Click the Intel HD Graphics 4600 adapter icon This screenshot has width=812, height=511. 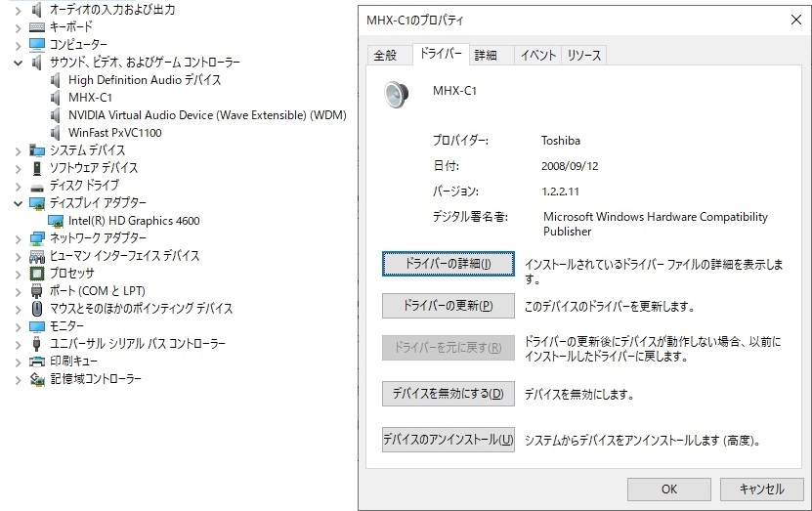click(56, 221)
